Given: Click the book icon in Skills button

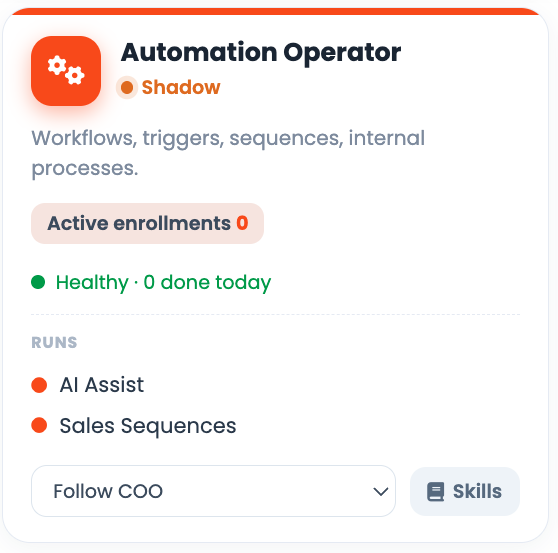Looking at the screenshot, I should 436,491.
